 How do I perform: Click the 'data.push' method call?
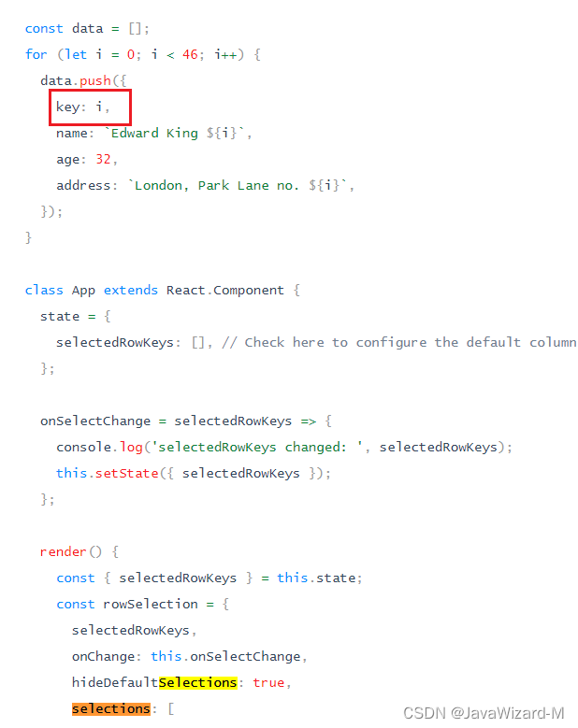[76, 80]
